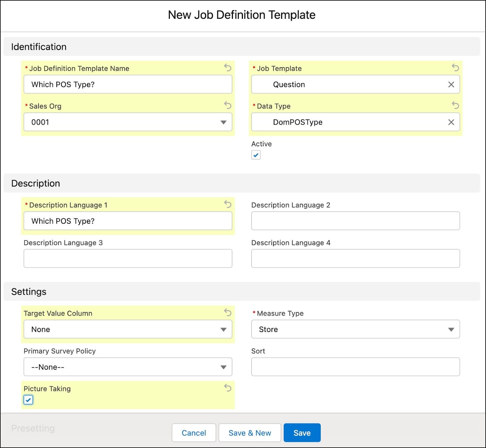Edit the Job Definition Template Name field
The height and width of the screenshot is (448, 486).
(128, 84)
